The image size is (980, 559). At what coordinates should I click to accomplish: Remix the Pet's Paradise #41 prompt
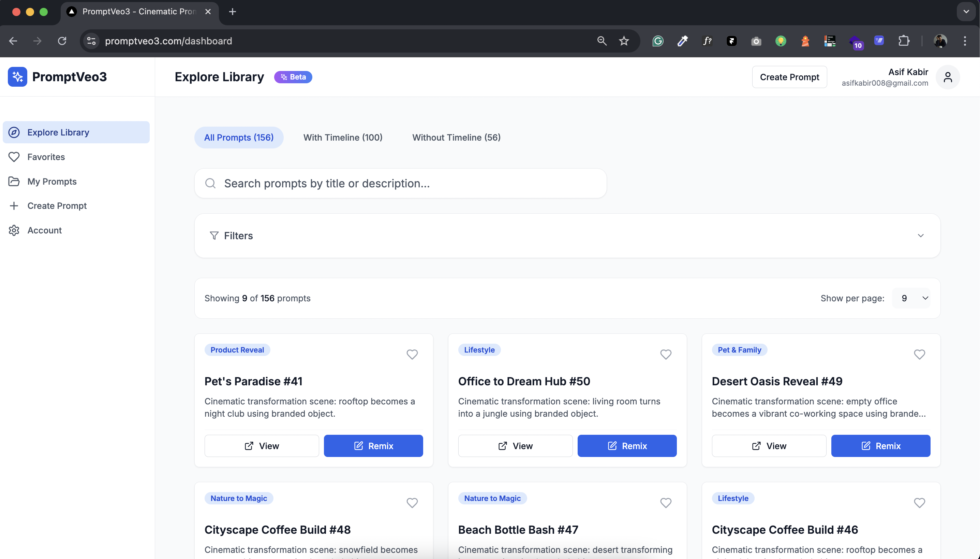coord(373,446)
